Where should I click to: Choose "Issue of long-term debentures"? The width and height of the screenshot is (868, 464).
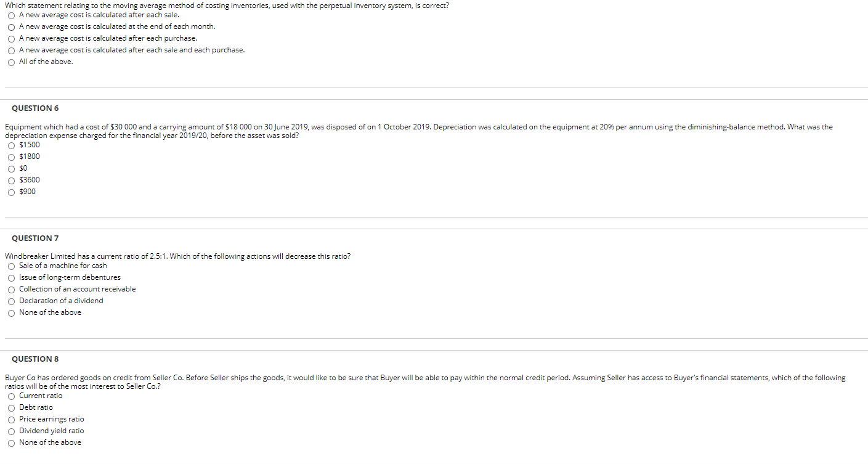coord(11,277)
